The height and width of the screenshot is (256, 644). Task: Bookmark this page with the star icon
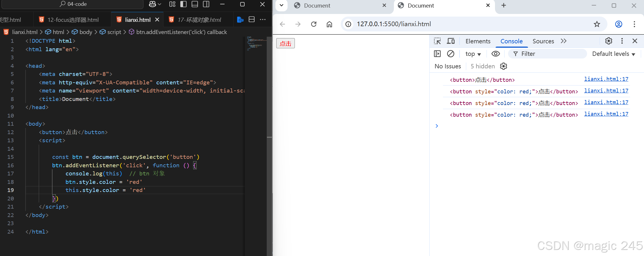tap(597, 24)
